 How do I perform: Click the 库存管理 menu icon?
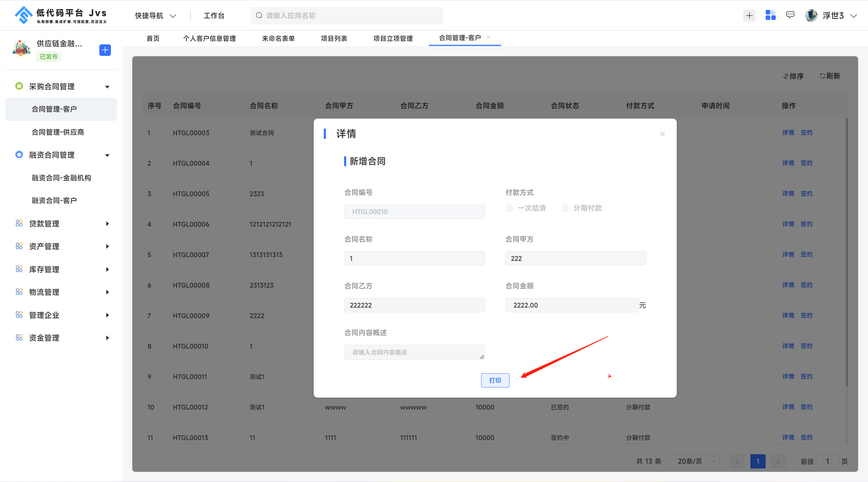[19, 269]
